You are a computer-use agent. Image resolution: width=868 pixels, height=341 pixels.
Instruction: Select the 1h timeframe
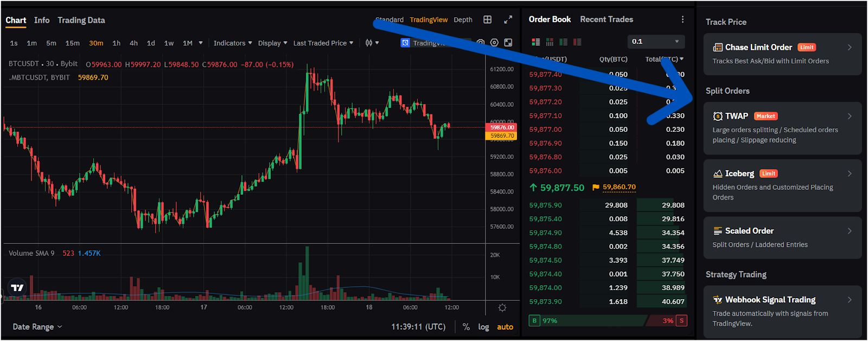(x=116, y=43)
